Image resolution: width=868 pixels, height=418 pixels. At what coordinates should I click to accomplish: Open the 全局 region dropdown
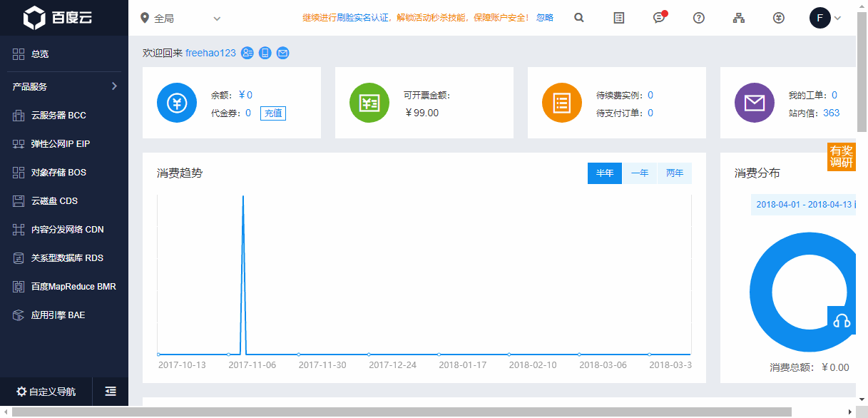(x=182, y=18)
